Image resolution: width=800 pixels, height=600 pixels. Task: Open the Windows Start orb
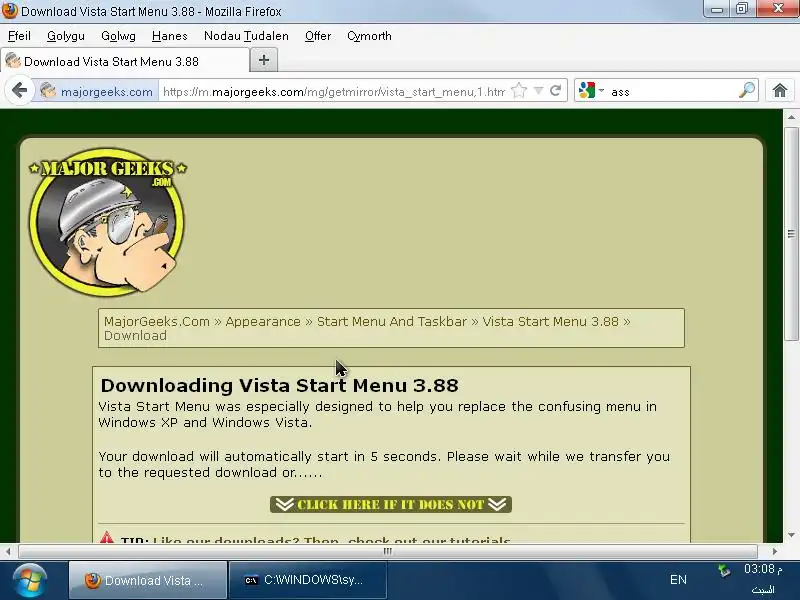click(x=30, y=581)
